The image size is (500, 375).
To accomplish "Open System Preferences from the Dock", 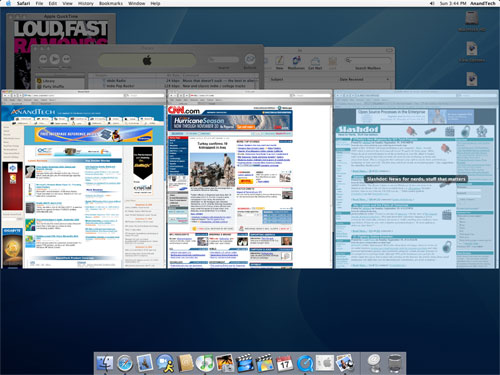I will (325, 363).
